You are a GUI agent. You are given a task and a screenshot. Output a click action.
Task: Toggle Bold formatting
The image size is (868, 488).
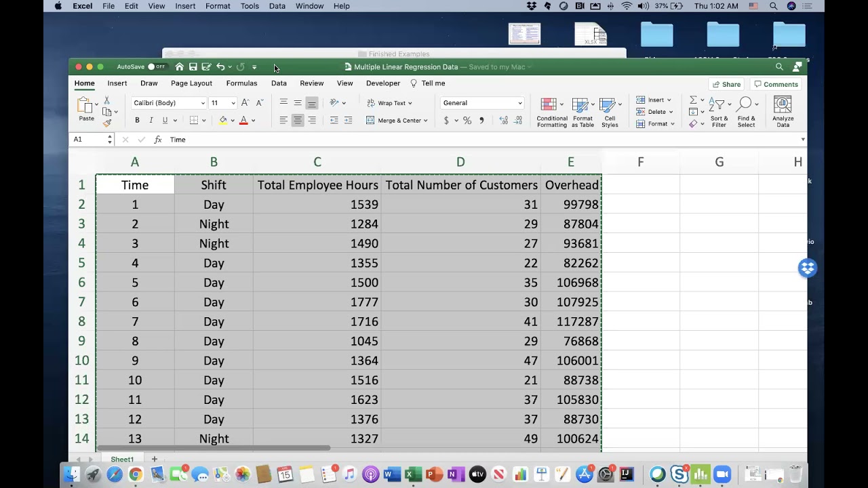coord(137,121)
